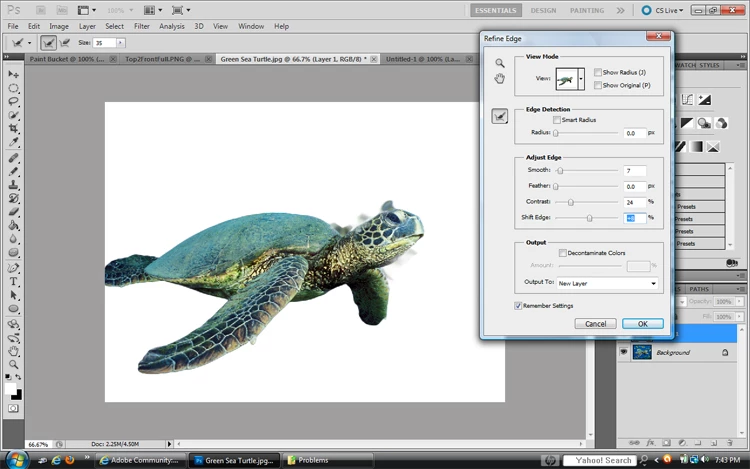Select the Move tool in the toolbox
The image size is (750, 469).
point(14,74)
